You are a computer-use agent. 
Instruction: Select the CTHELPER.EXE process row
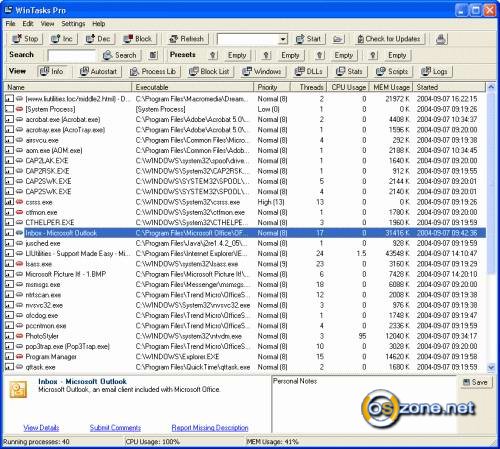(x=245, y=223)
